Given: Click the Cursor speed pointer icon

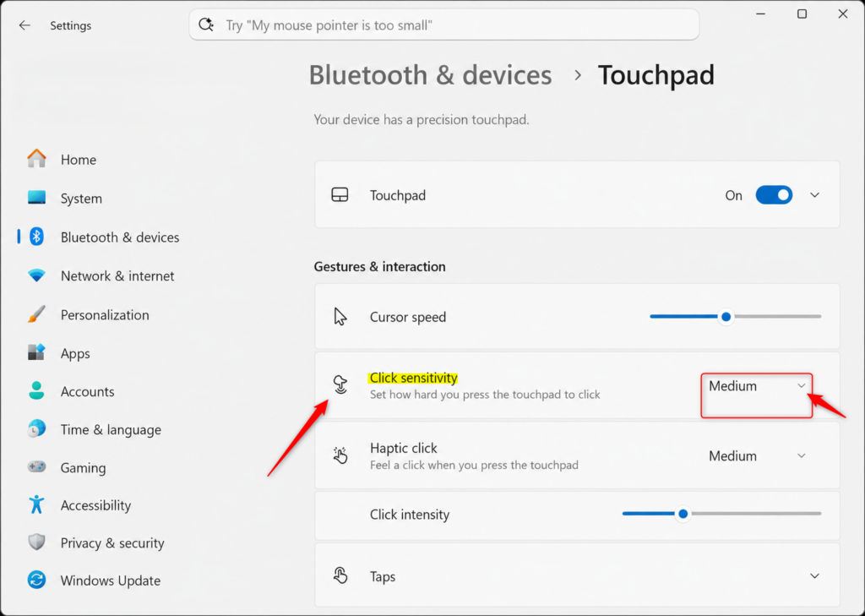Looking at the screenshot, I should coord(340,317).
